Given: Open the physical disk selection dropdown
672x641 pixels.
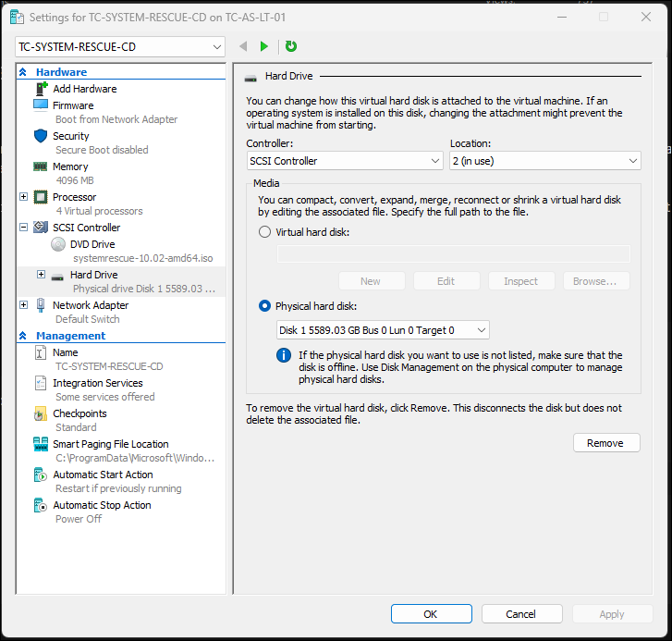Looking at the screenshot, I should click(383, 330).
